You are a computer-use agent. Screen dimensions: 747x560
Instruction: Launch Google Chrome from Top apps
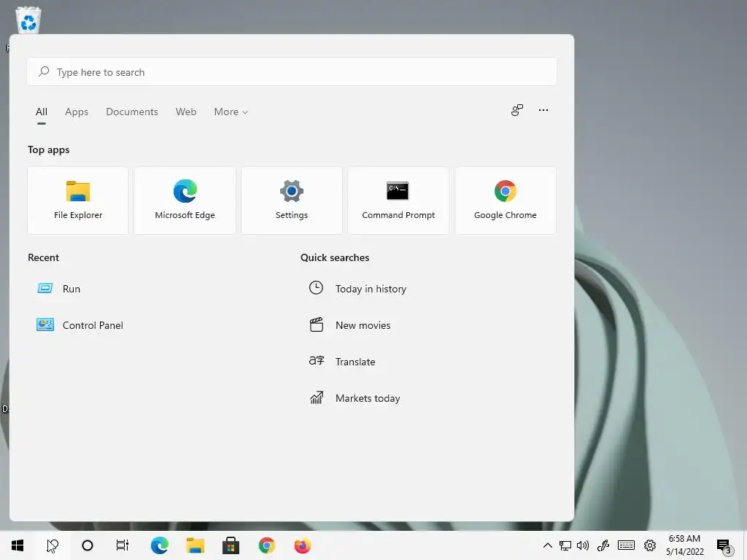(x=506, y=201)
